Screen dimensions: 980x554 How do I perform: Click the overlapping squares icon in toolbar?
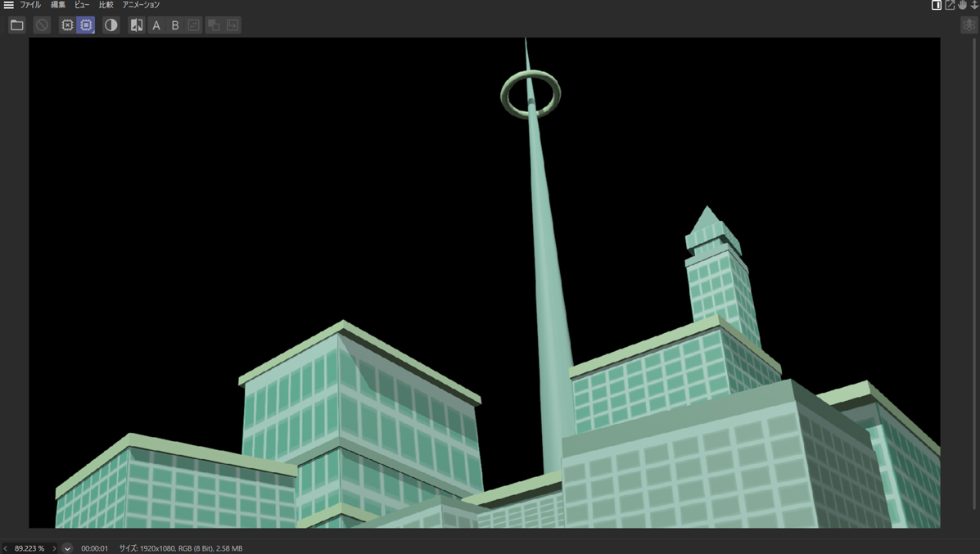pyautogui.click(x=214, y=25)
